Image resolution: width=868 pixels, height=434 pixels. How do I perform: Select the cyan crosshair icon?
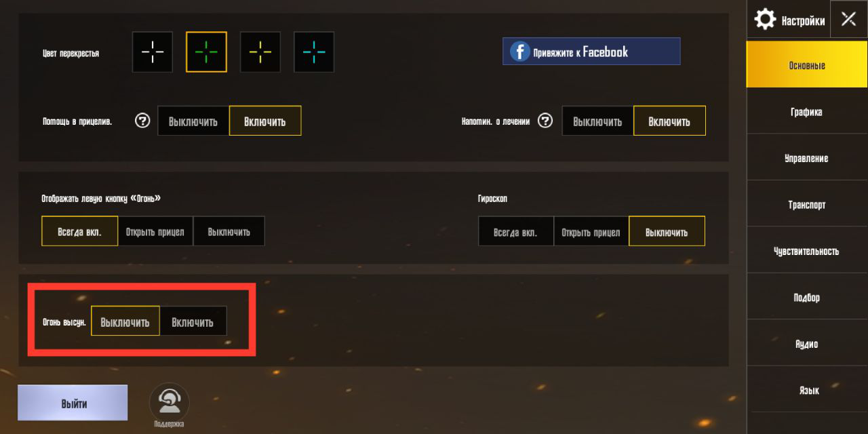click(314, 52)
